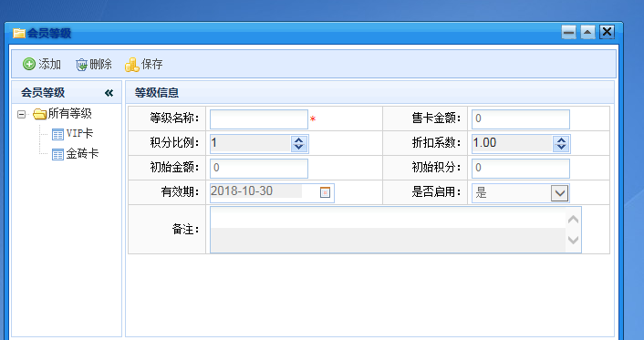This screenshot has height=340, width=644.
Task: Click the 售卡金额 input field
Action: pyautogui.click(x=520, y=119)
